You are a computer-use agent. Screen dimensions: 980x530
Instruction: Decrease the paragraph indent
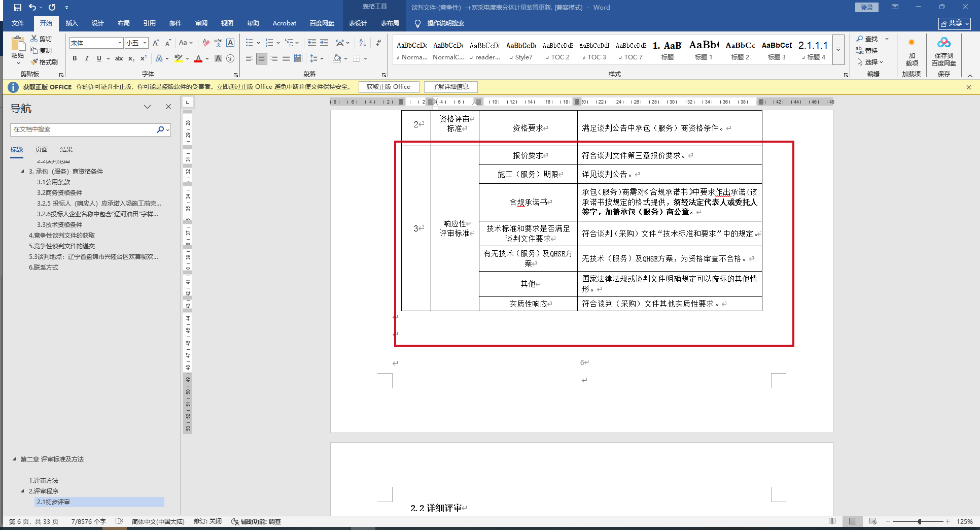click(x=311, y=43)
